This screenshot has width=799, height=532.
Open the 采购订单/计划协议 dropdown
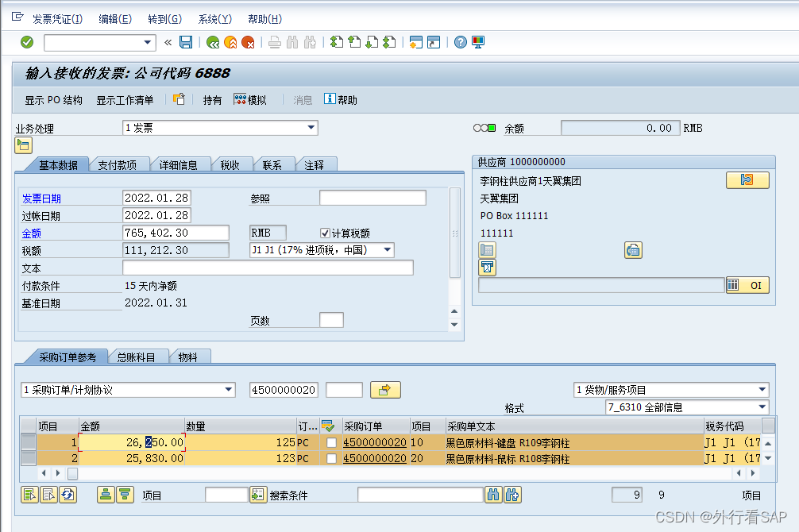point(229,390)
